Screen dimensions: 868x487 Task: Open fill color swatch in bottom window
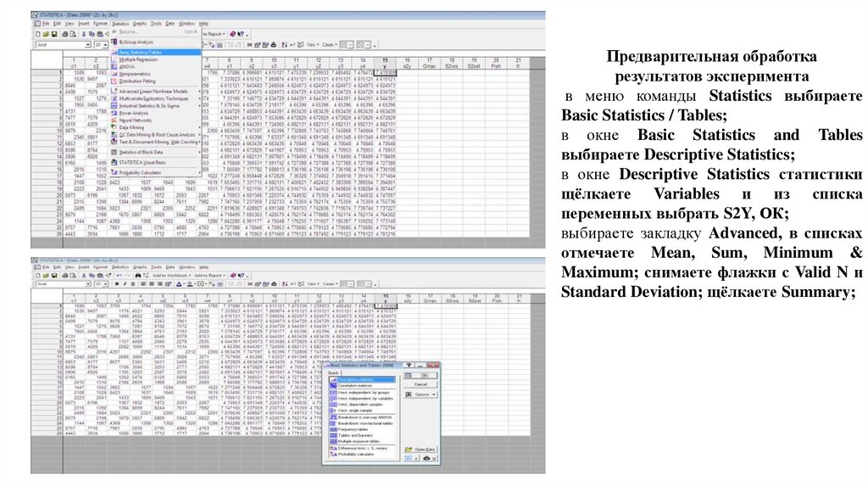[x=191, y=283]
